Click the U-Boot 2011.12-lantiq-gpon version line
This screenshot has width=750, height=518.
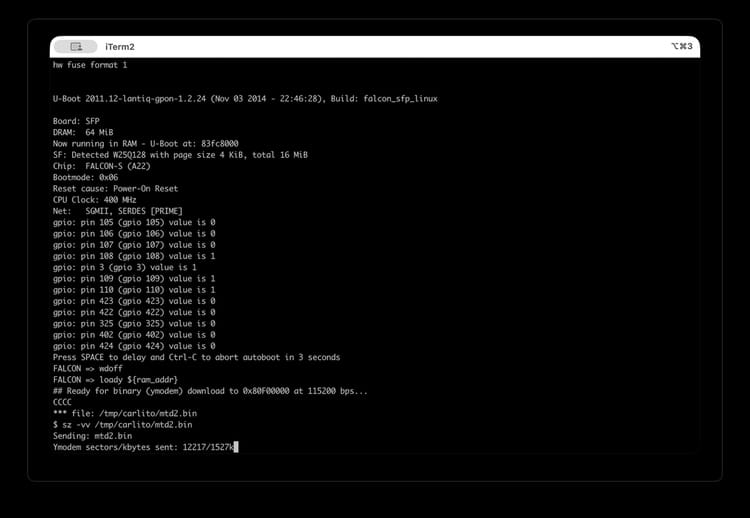tap(245, 99)
